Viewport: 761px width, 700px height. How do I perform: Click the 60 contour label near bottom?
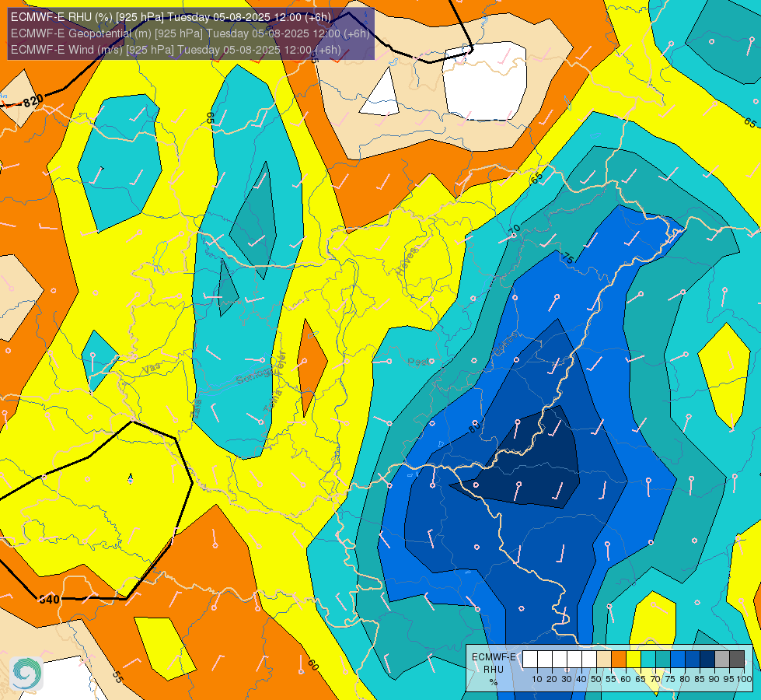pos(313,665)
